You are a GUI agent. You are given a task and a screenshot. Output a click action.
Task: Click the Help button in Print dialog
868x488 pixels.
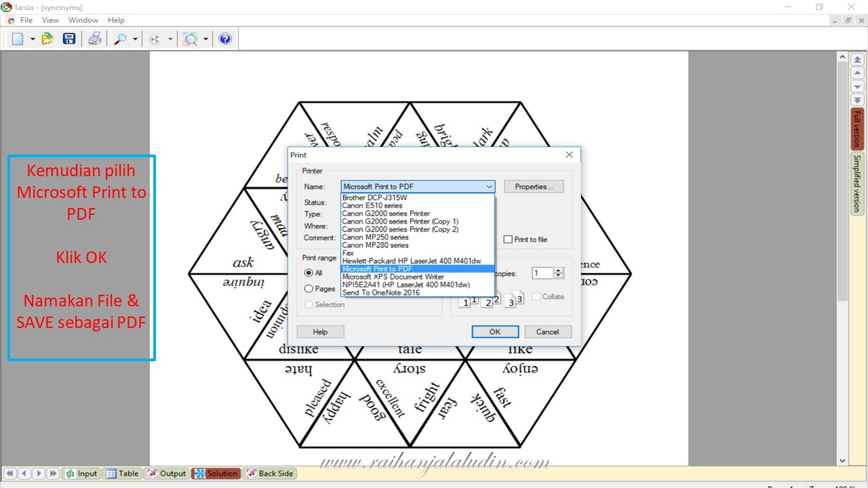pyautogui.click(x=320, y=331)
